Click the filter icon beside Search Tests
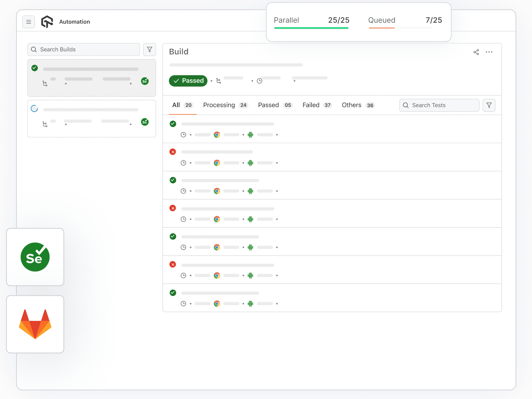This screenshot has width=532, height=399. pos(489,105)
